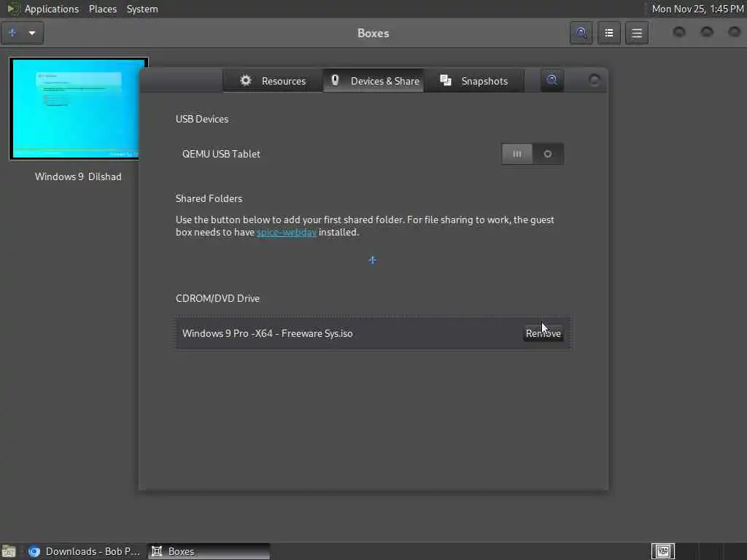Viewport: 747px width, 560px height.
Task: Open the Resources tab
Action: tap(273, 80)
